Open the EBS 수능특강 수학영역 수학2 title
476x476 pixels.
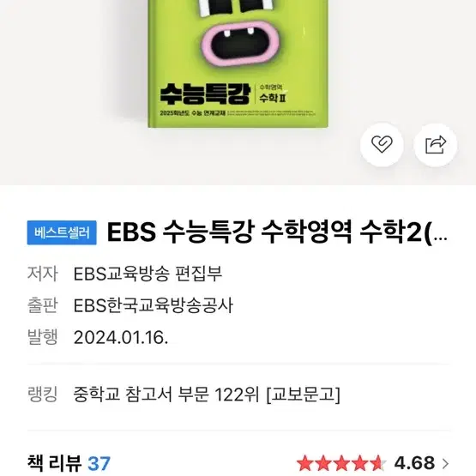277,232
